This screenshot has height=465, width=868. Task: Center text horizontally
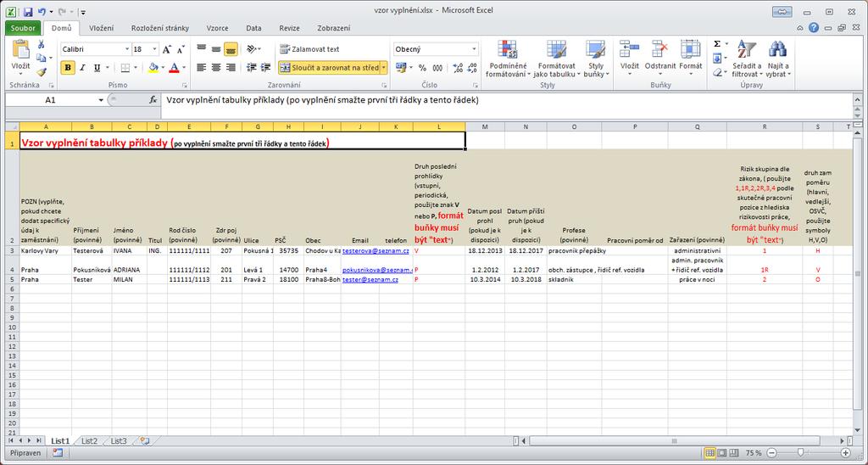(x=216, y=68)
